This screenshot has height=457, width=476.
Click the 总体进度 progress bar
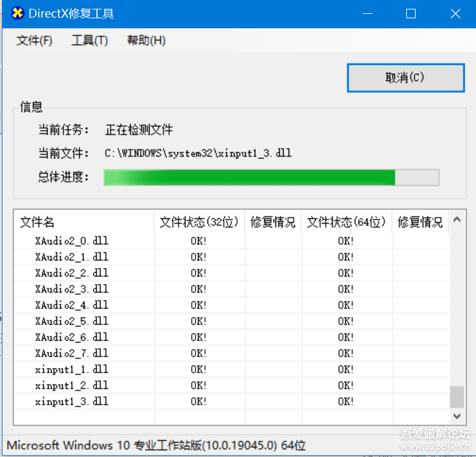(271, 178)
